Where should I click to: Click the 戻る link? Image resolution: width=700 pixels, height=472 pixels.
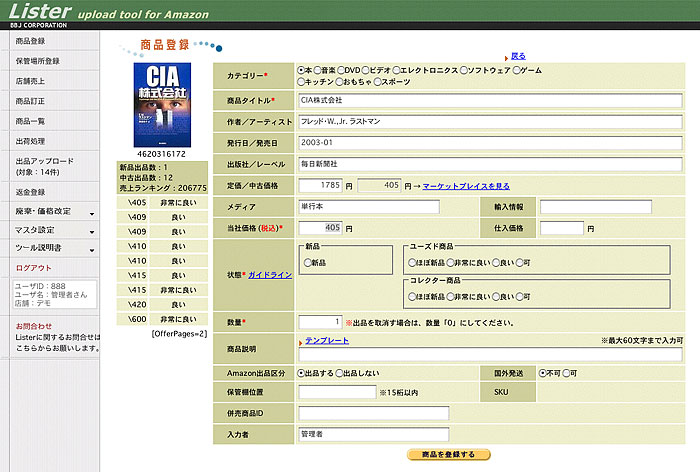(518, 56)
